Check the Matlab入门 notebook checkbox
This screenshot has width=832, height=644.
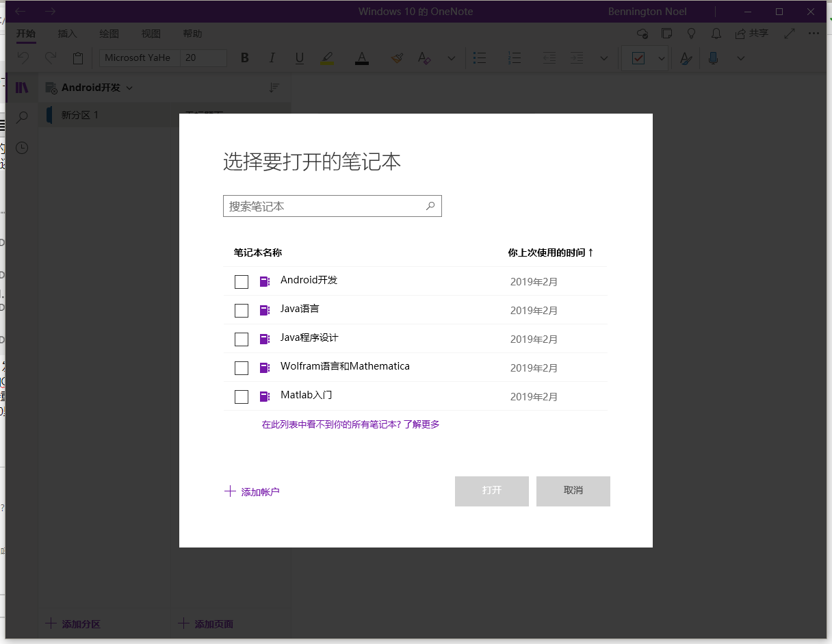[242, 397]
